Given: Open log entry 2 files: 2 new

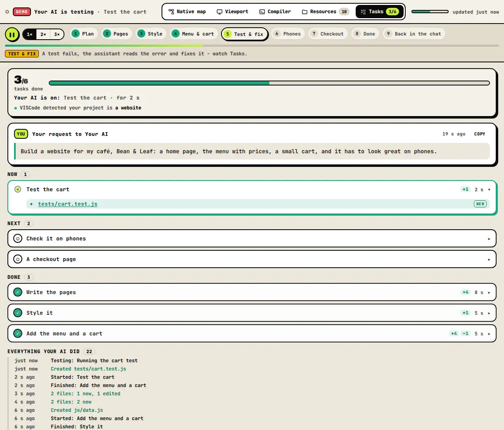Looking at the screenshot, I should pyautogui.click(x=71, y=402).
